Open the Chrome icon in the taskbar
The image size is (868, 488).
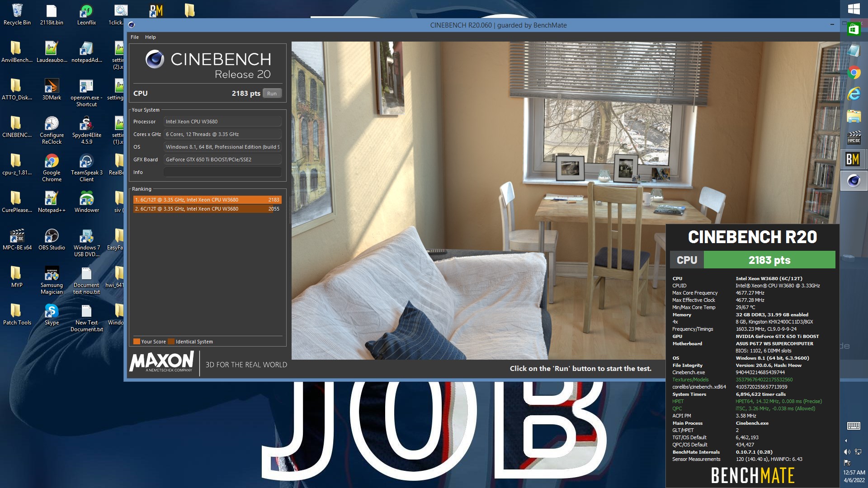pos(854,72)
